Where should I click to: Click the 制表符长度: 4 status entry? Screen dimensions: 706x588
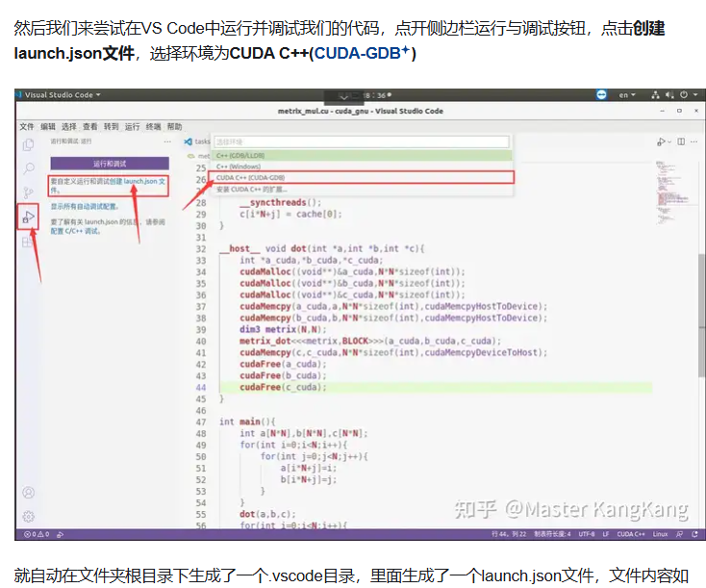(x=552, y=534)
